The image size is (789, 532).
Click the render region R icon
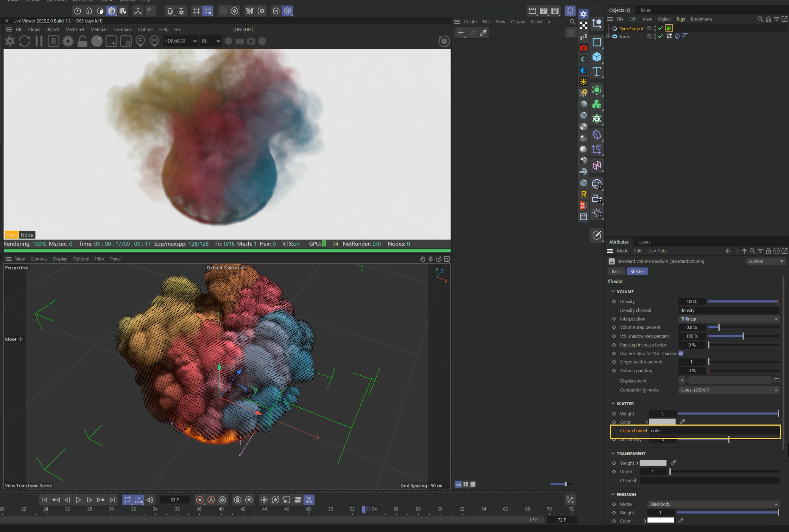(x=53, y=42)
